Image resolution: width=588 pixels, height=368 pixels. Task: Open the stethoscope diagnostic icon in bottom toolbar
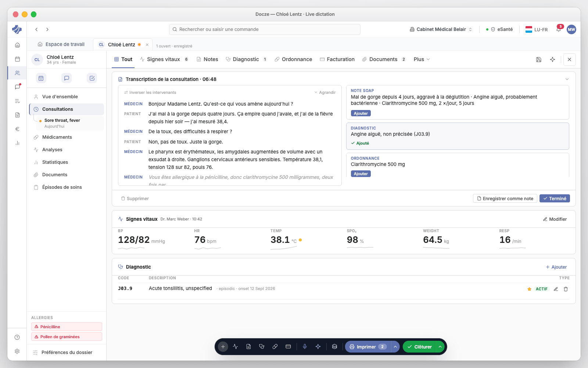pyautogui.click(x=262, y=347)
